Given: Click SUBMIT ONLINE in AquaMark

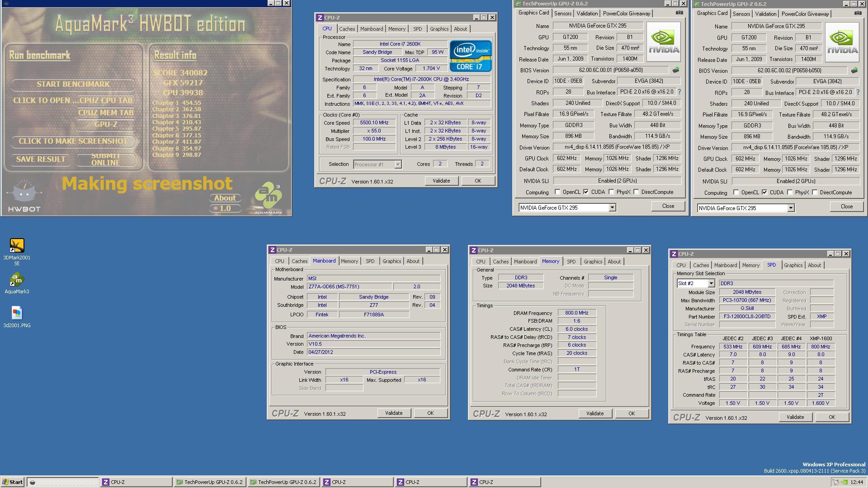Looking at the screenshot, I should coord(106,159).
